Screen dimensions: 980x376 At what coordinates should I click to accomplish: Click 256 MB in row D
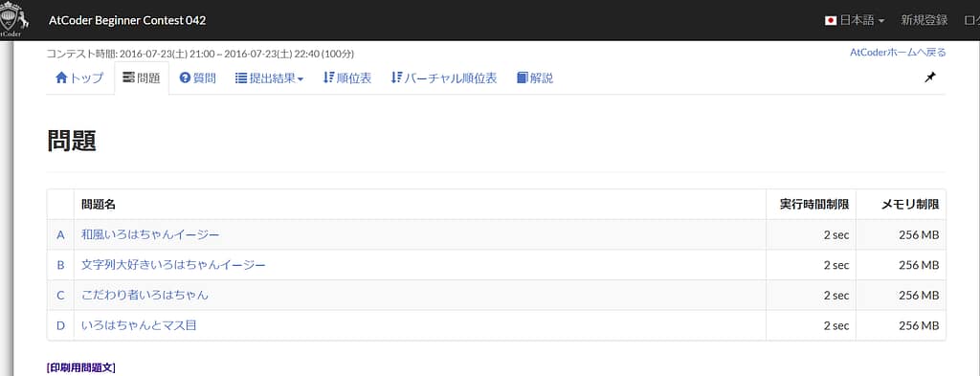919,325
